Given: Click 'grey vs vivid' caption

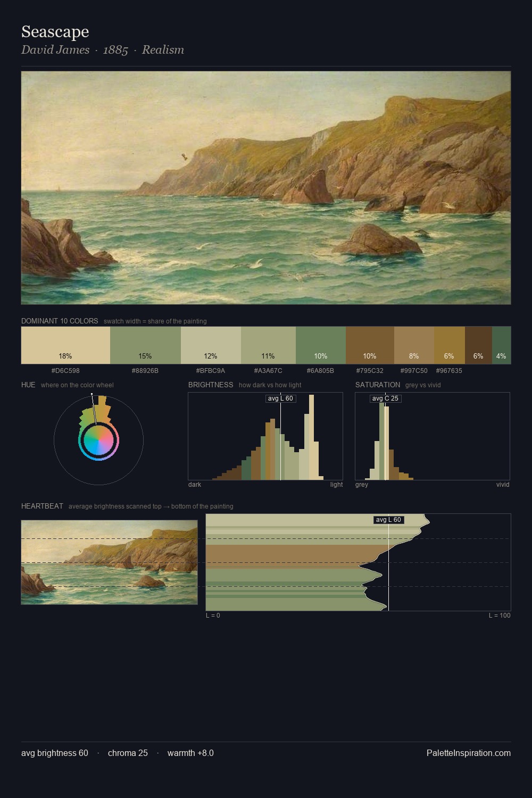Looking at the screenshot, I should coord(423,385).
